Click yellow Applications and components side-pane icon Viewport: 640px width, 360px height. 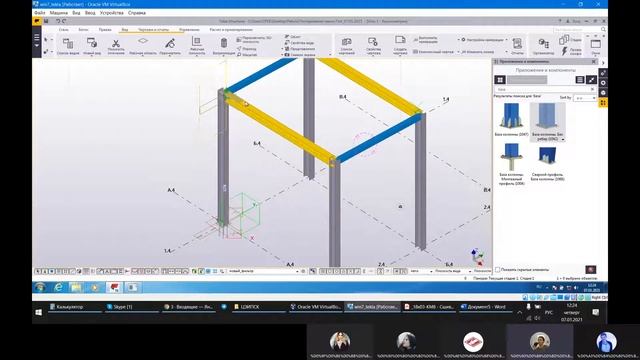[x=603, y=103]
